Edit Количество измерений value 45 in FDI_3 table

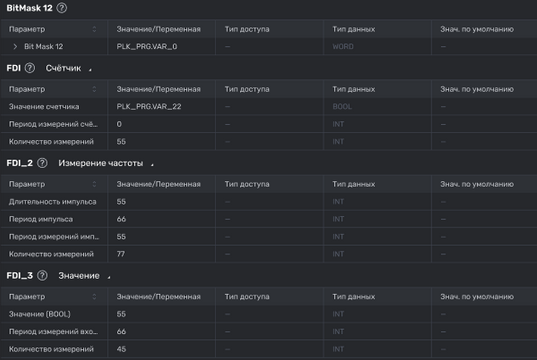[x=162, y=349]
